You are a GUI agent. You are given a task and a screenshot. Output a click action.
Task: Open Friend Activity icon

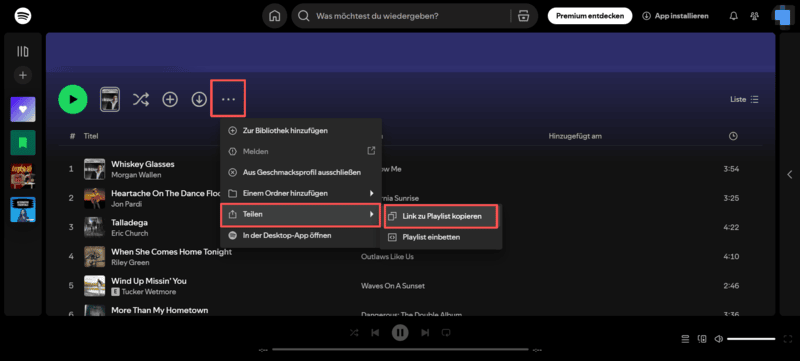[x=755, y=16]
